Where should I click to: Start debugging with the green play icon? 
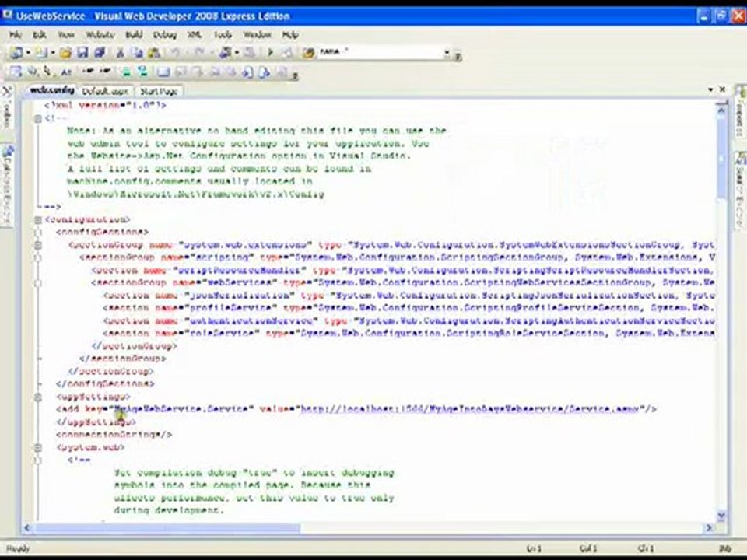[270, 52]
